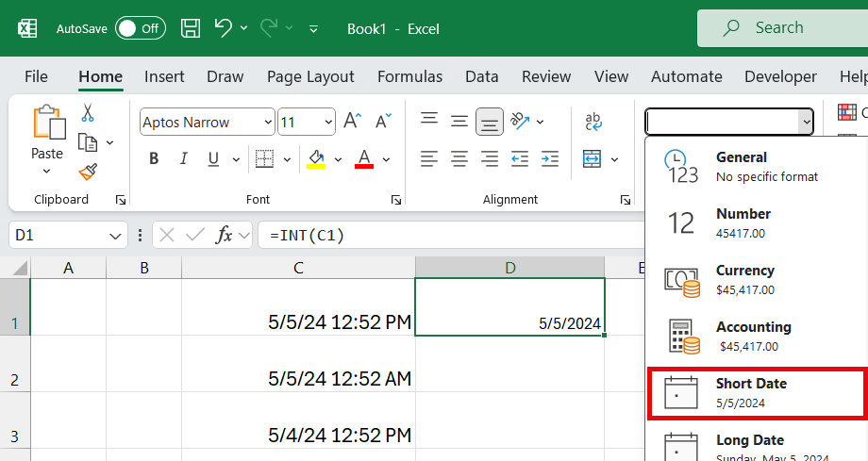Click the Wrap Text icon
Image resolution: width=868 pixels, height=461 pixels.
593,122
